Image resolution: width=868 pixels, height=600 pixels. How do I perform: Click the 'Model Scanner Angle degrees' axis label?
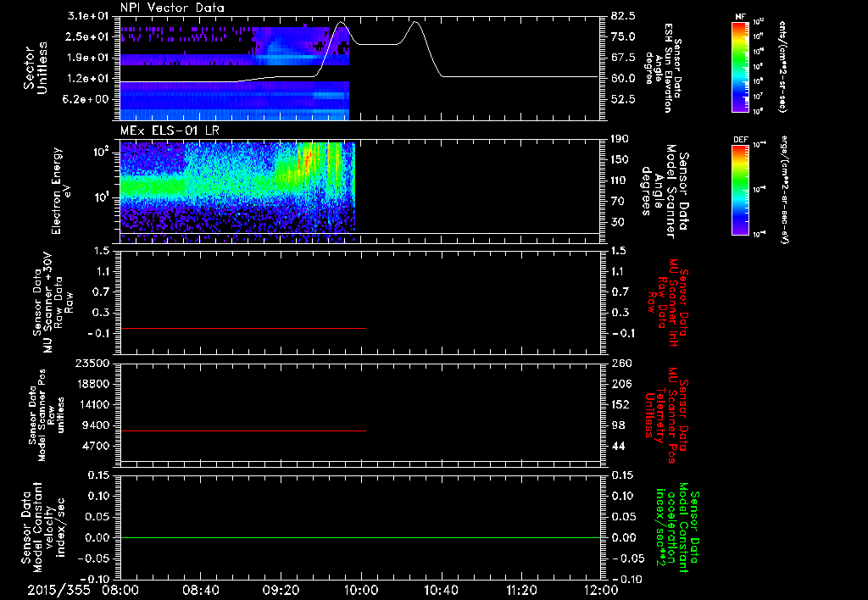click(x=665, y=191)
